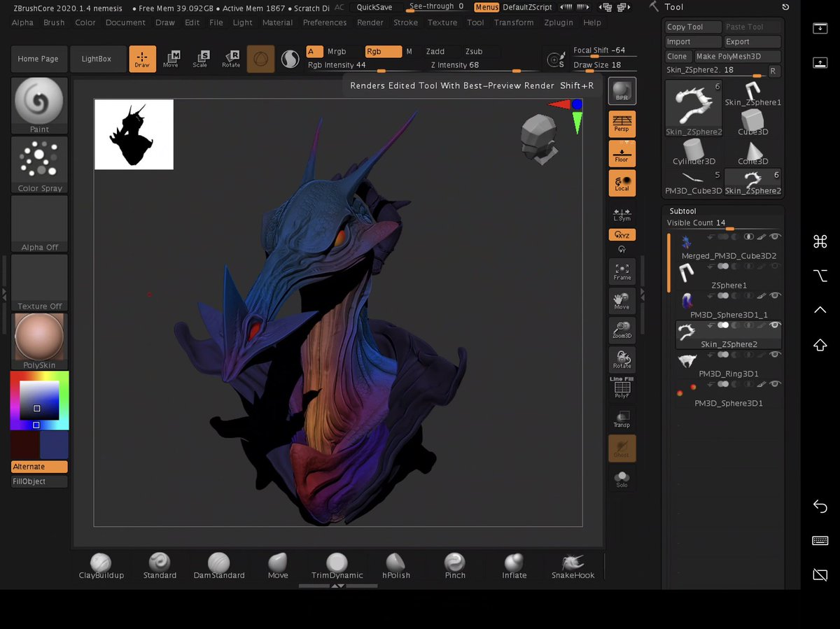The image size is (840, 629).
Task: Open the Paint brush picker
Action: [x=39, y=105]
